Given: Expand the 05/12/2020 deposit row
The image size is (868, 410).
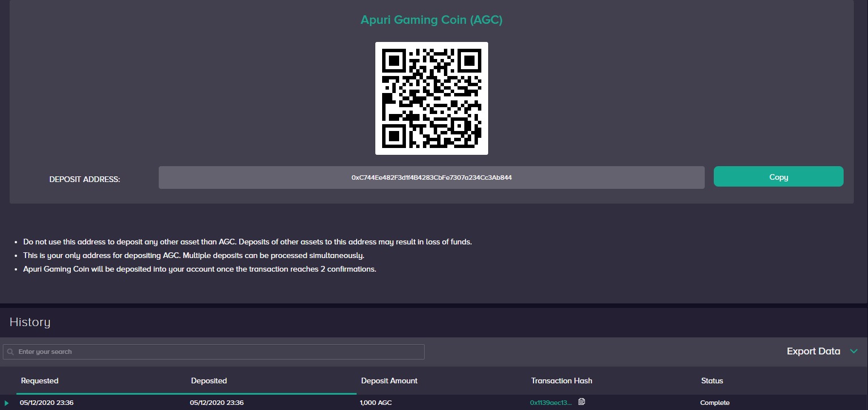Looking at the screenshot, I should pyautogui.click(x=7, y=403).
